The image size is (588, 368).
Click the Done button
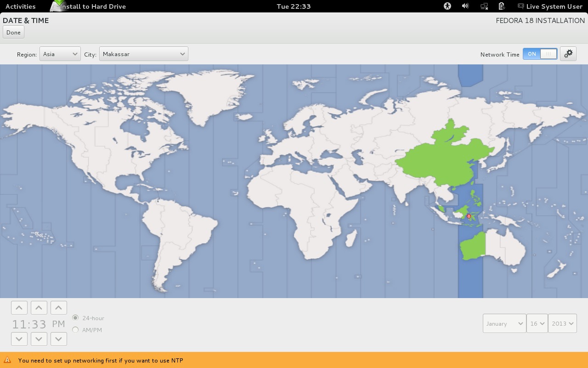point(13,32)
